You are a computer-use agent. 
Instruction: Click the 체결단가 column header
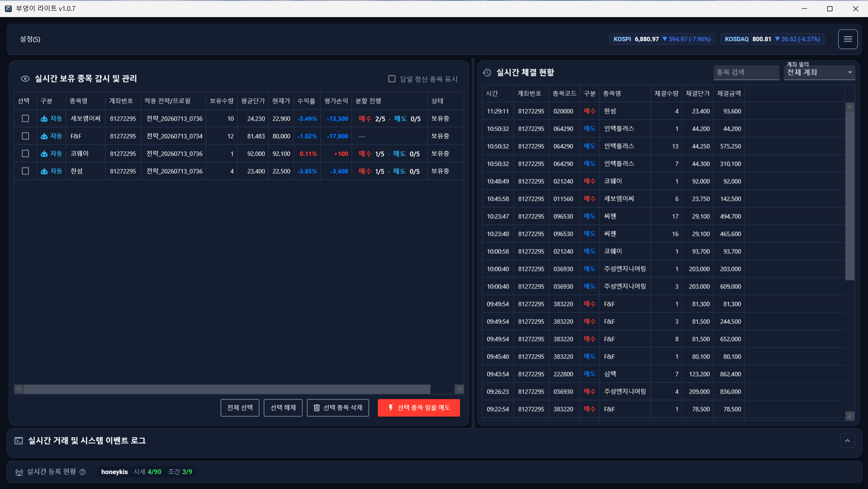click(697, 93)
